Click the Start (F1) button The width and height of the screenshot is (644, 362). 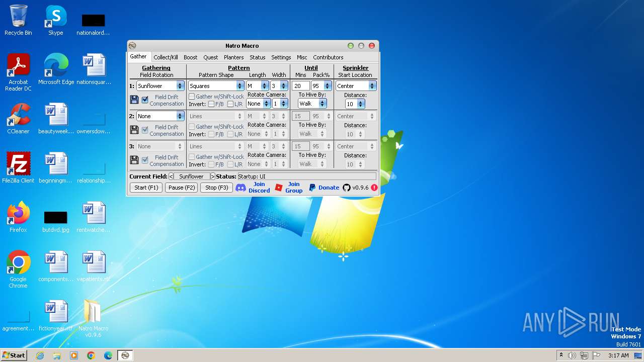(146, 188)
